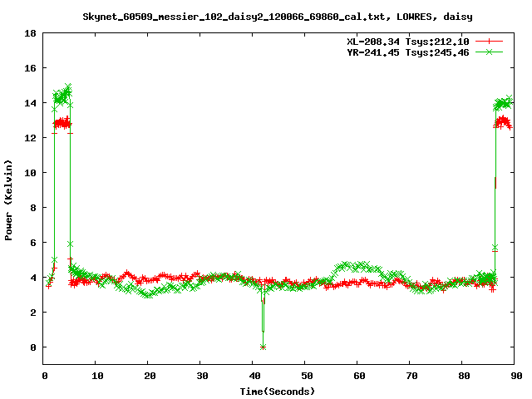The width and height of the screenshot is (532, 399).
Task: Click the Time(Seconds) x-axis label
Action: tap(278, 392)
